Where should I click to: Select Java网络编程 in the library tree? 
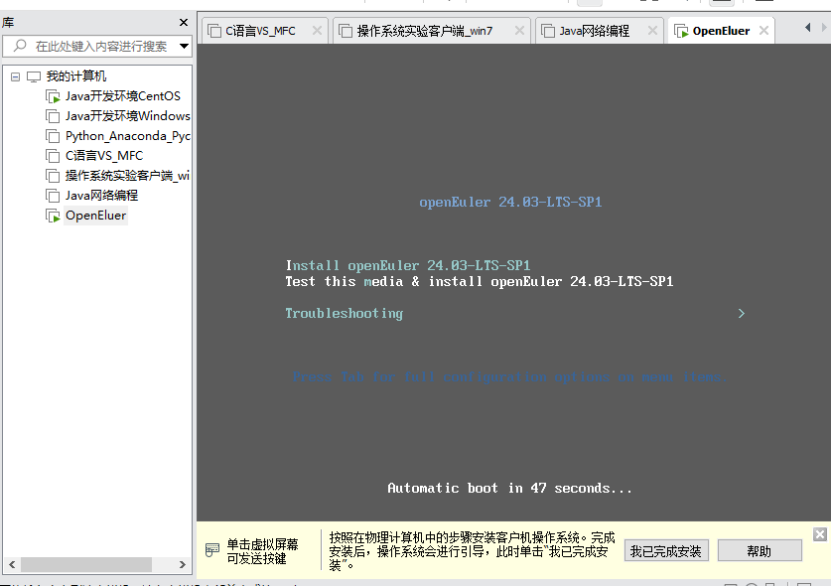101,196
